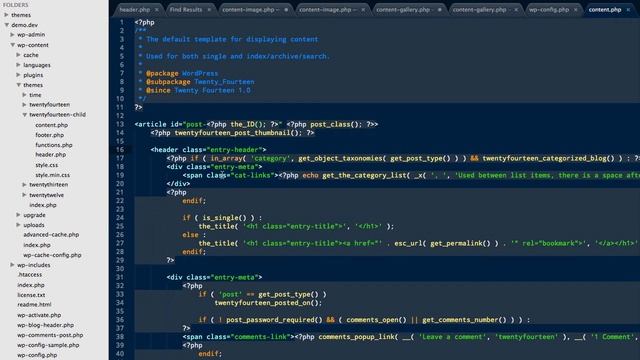This screenshot has width=640, height=360.
Task: Close the header.php tab
Action: point(157,9)
